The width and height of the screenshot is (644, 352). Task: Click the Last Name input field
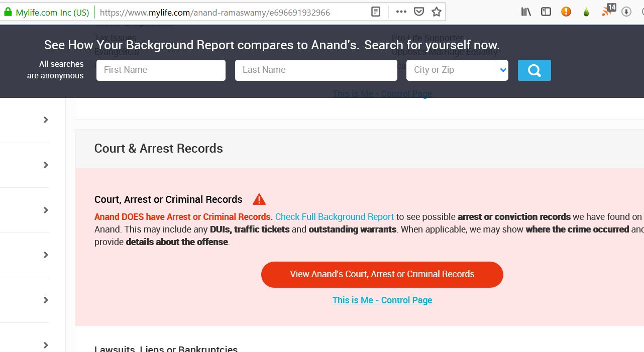(316, 70)
